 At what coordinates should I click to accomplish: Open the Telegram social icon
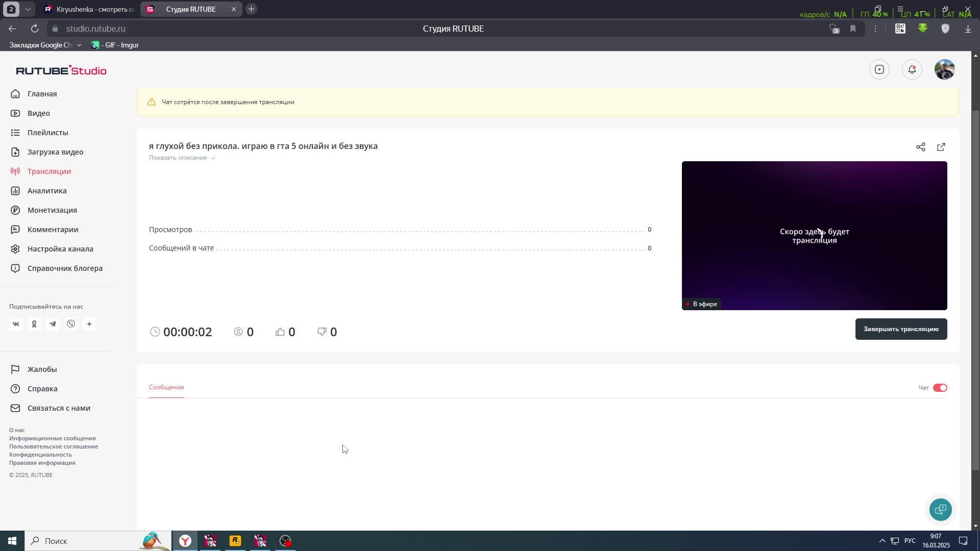tap(53, 324)
